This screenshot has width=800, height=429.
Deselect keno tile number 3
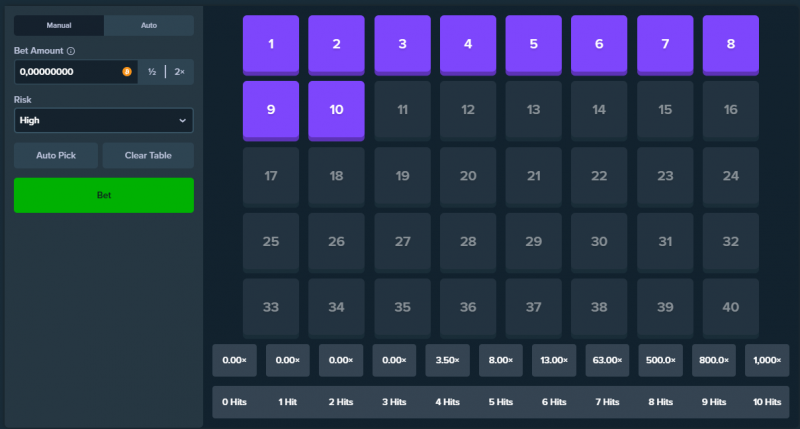point(403,45)
